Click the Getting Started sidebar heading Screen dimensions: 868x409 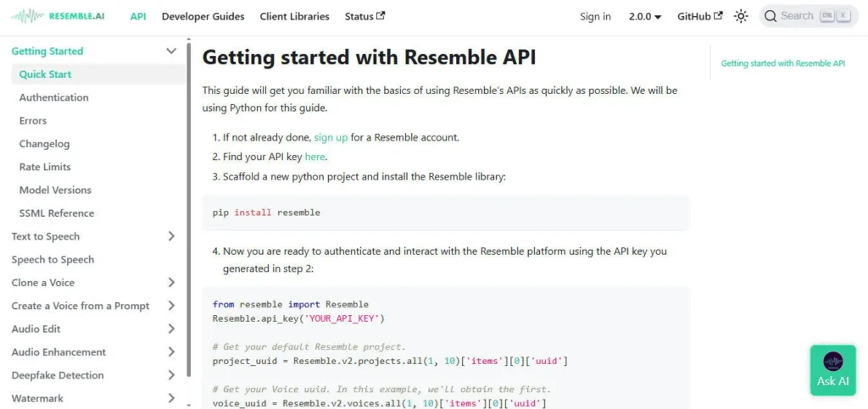click(x=47, y=52)
